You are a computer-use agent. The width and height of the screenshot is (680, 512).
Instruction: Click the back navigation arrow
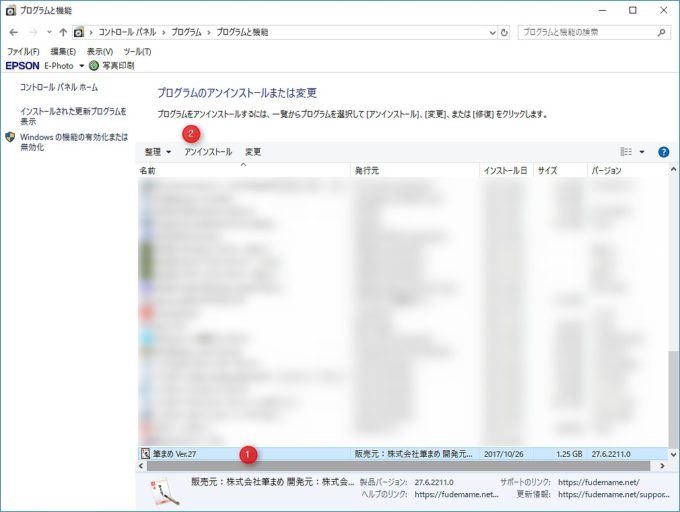13,33
